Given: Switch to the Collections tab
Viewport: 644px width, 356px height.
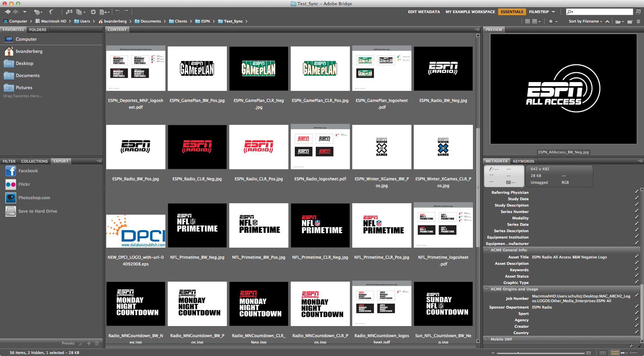Looking at the screenshot, I should click(x=34, y=161).
